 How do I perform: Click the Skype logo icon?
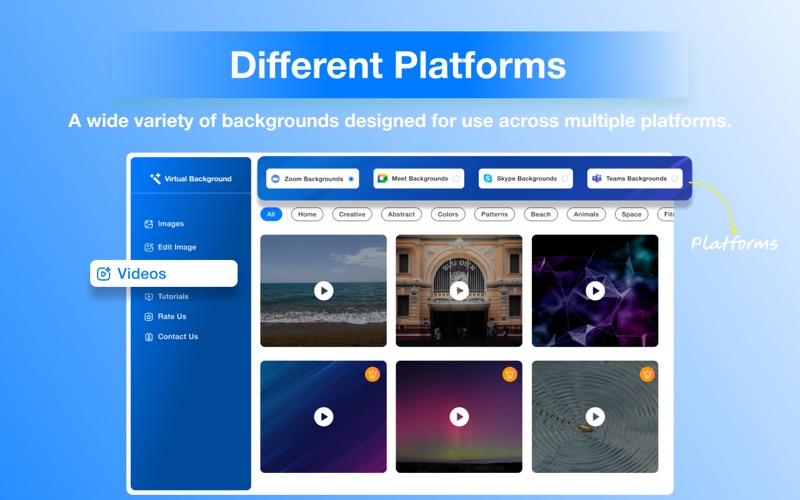click(488, 179)
